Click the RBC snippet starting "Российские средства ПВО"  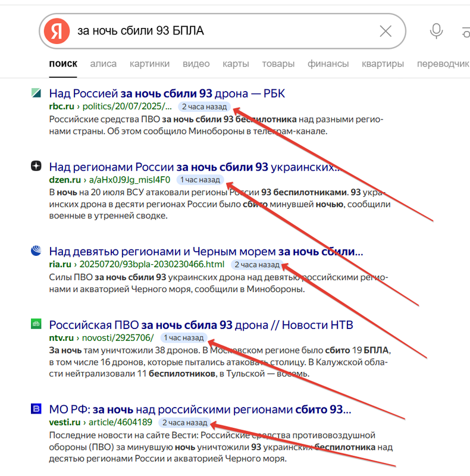pyautogui.click(x=216, y=126)
